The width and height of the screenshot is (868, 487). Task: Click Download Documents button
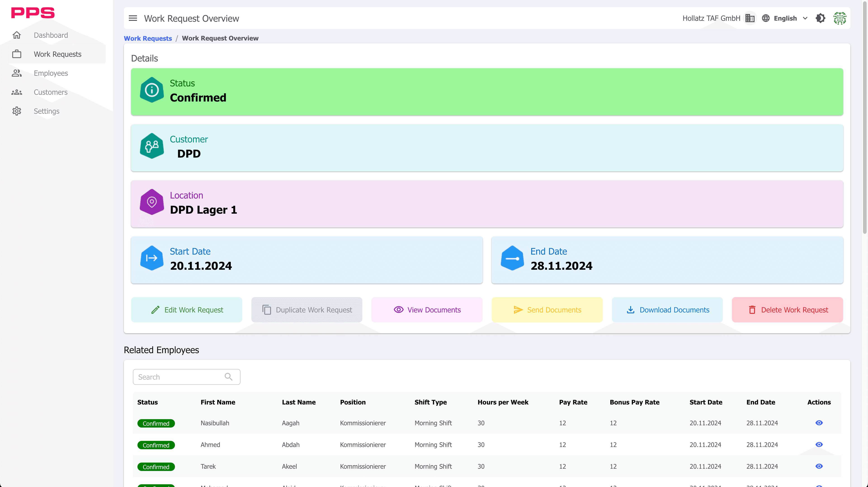point(667,310)
